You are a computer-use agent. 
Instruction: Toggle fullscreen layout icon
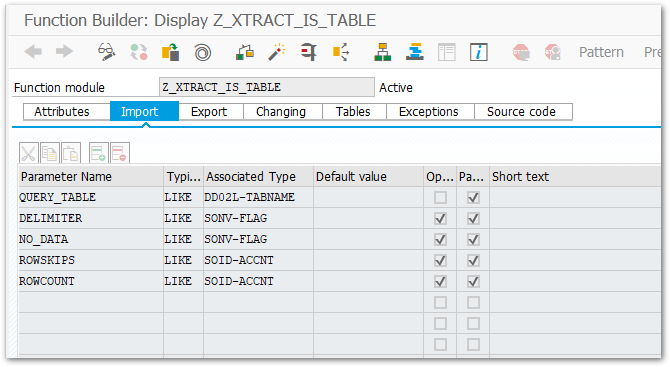pyautogui.click(x=447, y=52)
